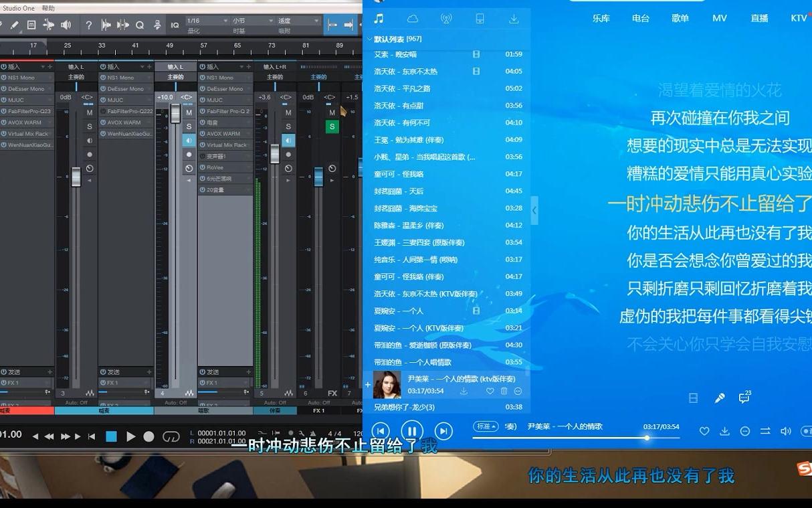Toggle the highlighted snap-to-grid icon
Image resolution: width=812 pixels, height=508 pixels.
[x=332, y=25]
